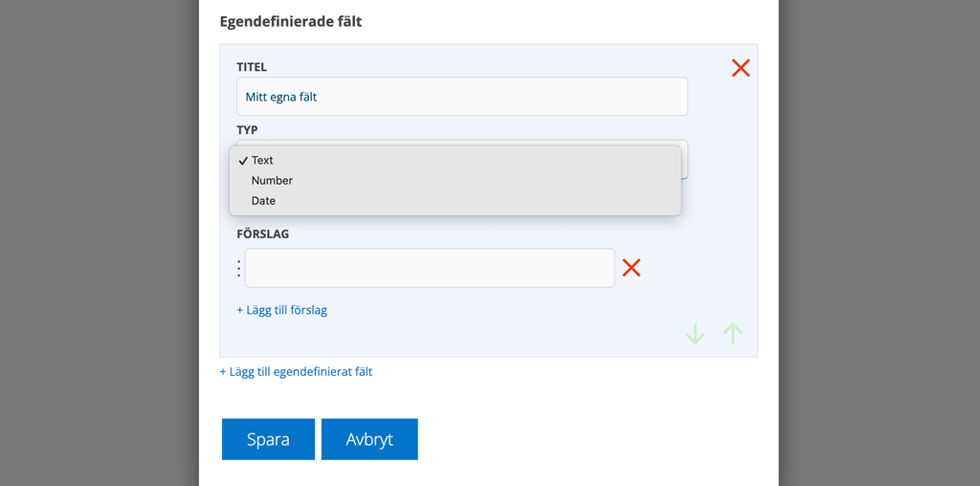Viewport: 980px width, 486px height.
Task: Remove the custom field with red X
Action: point(741,68)
